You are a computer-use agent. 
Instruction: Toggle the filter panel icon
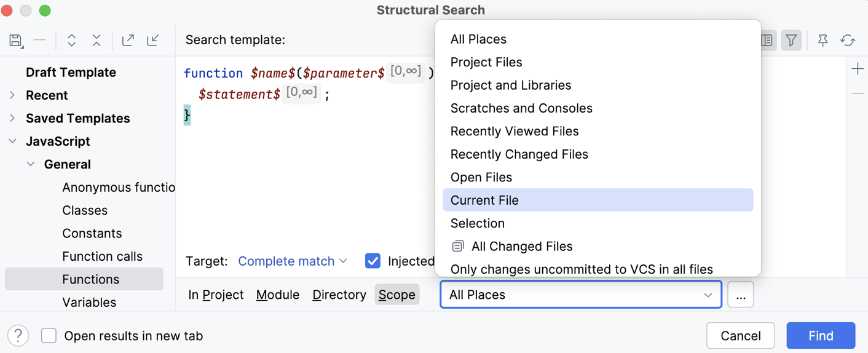pos(791,41)
